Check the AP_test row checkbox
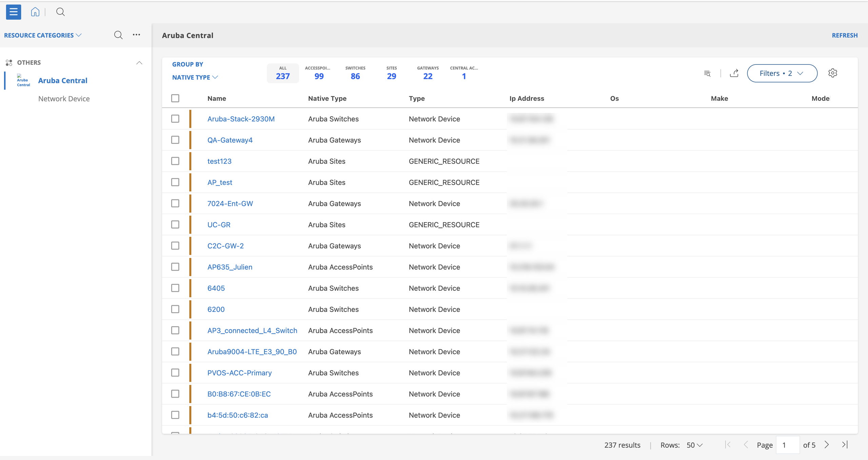The height and width of the screenshot is (460, 868). [175, 182]
